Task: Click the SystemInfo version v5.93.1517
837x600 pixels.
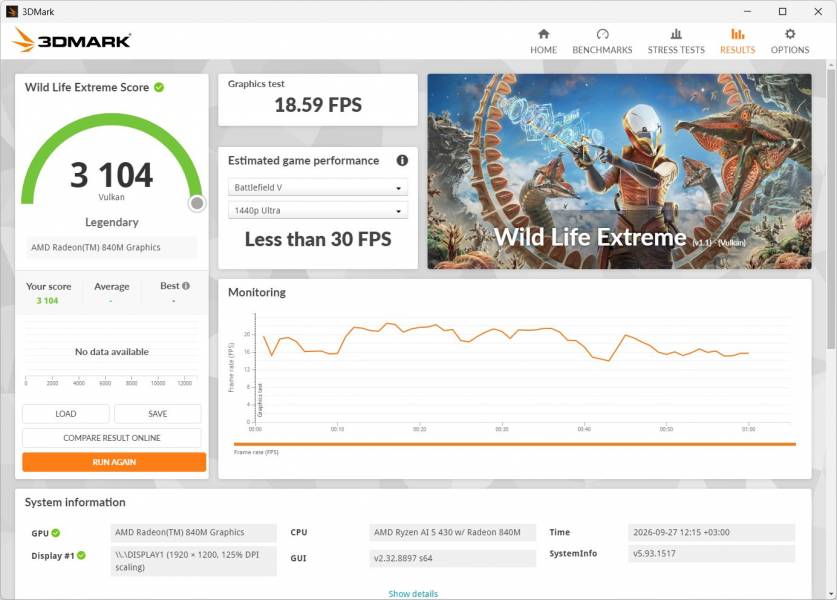Action: tap(712, 554)
